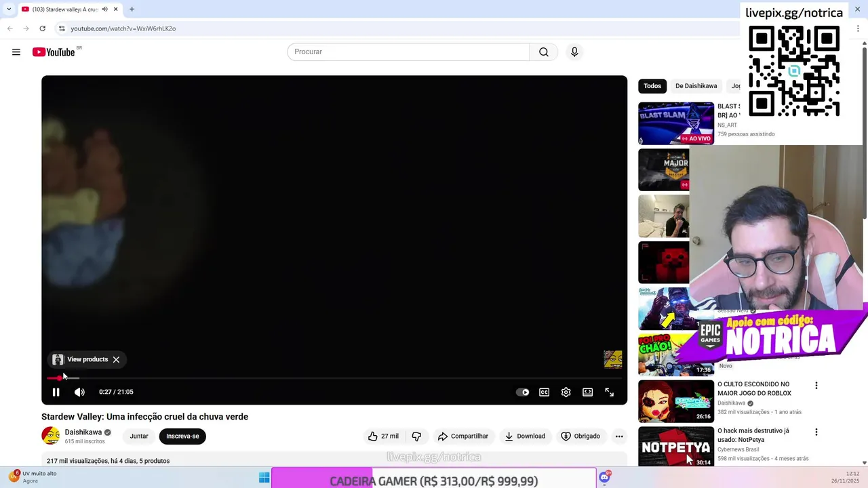Click the video title Stardew Valley text
868x488 pixels.
pyautogui.click(x=144, y=417)
